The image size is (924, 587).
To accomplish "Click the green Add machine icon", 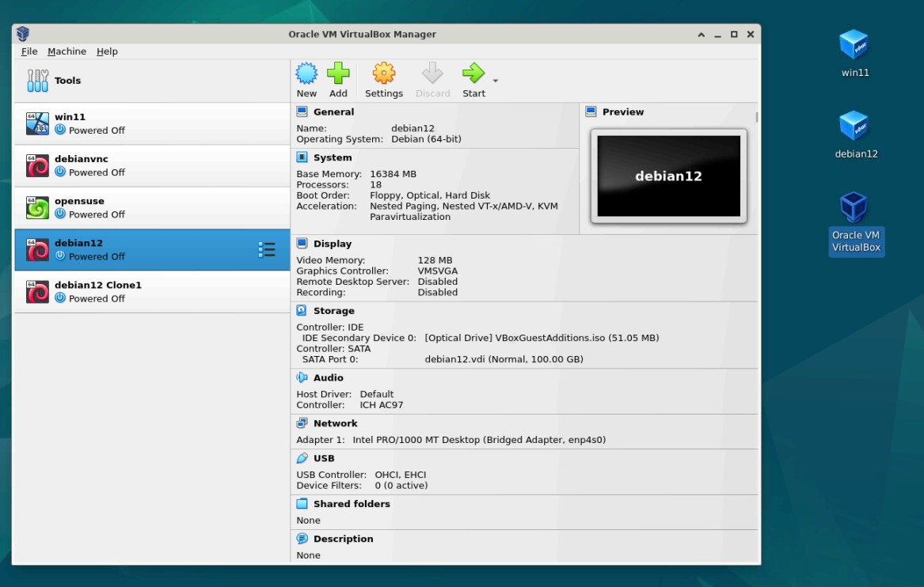I will [x=338, y=74].
